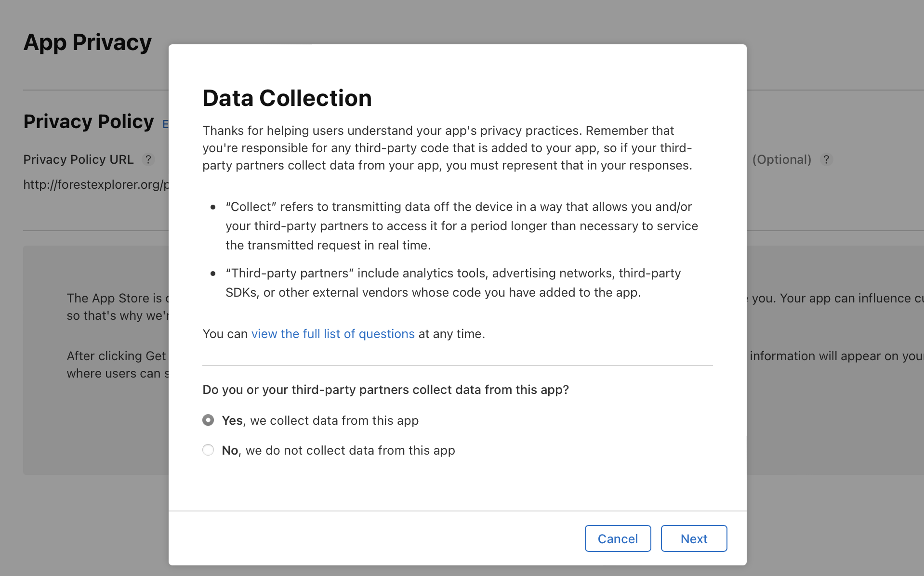Click the Next button

[x=694, y=538]
